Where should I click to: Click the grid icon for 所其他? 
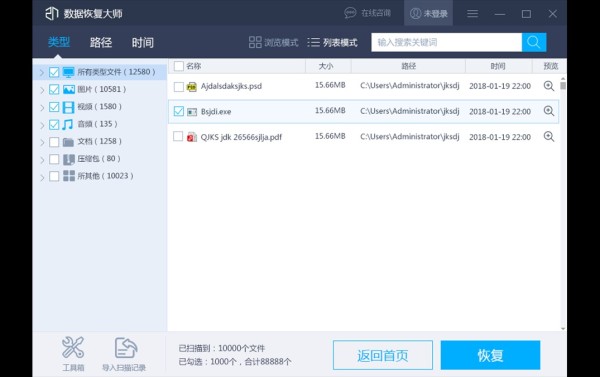point(69,176)
